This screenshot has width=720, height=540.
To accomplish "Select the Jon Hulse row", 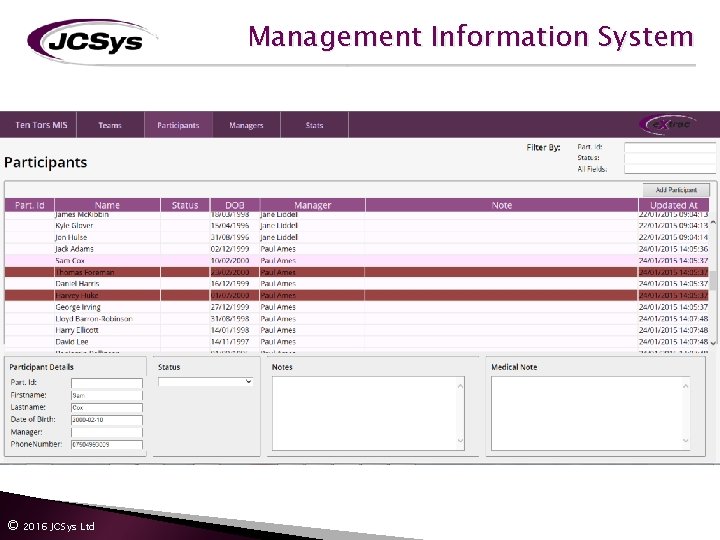I will (x=357, y=237).
